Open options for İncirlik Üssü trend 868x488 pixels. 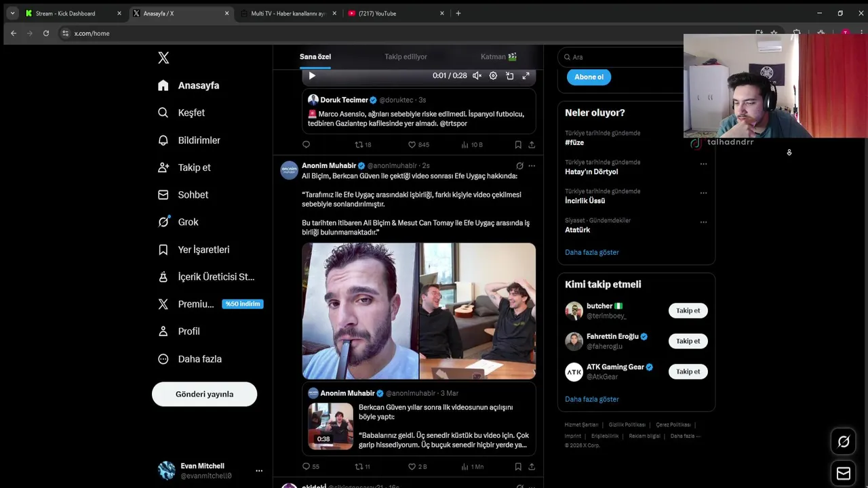pyautogui.click(x=703, y=192)
